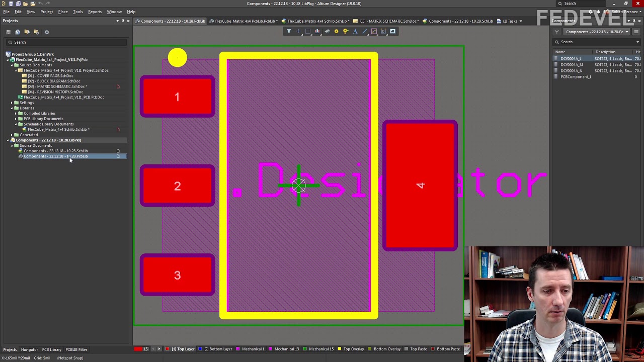Expand the Generated folder
This screenshot has width=644, height=362.
tap(12, 135)
